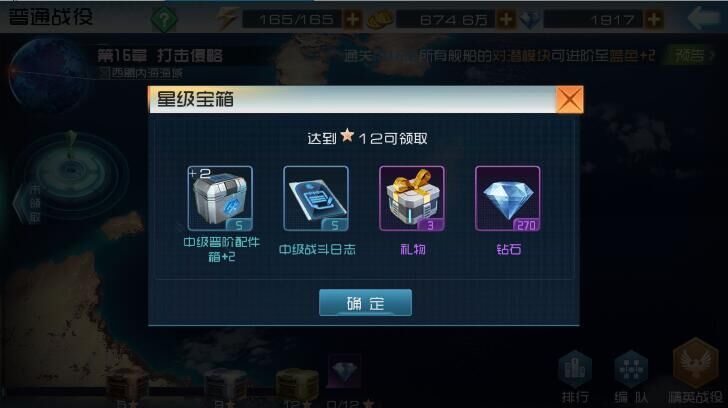The image size is (728, 408).
Task: Expand the 未领取 side panel arrow
Action: 29,203
